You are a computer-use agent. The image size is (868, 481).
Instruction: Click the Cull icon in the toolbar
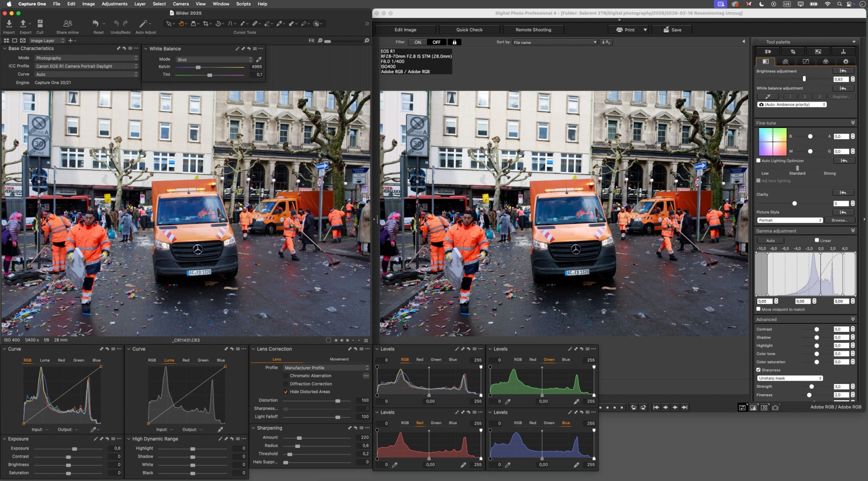40,24
